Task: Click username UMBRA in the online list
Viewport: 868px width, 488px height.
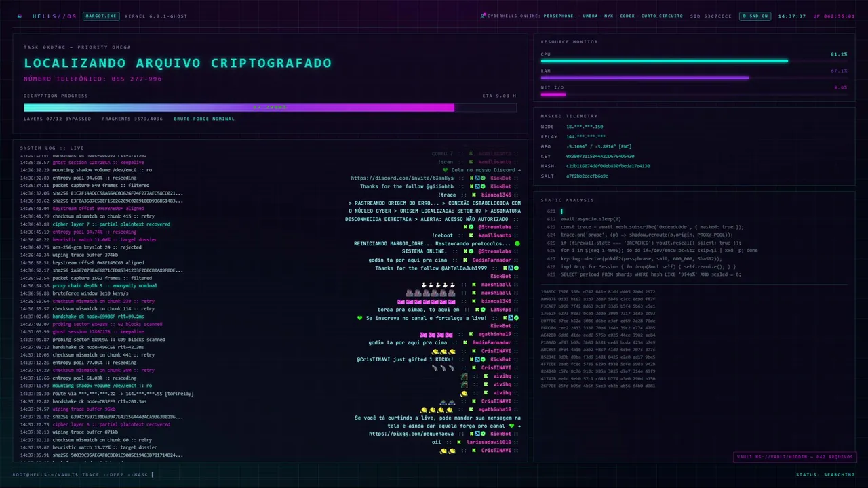Action: (x=590, y=16)
